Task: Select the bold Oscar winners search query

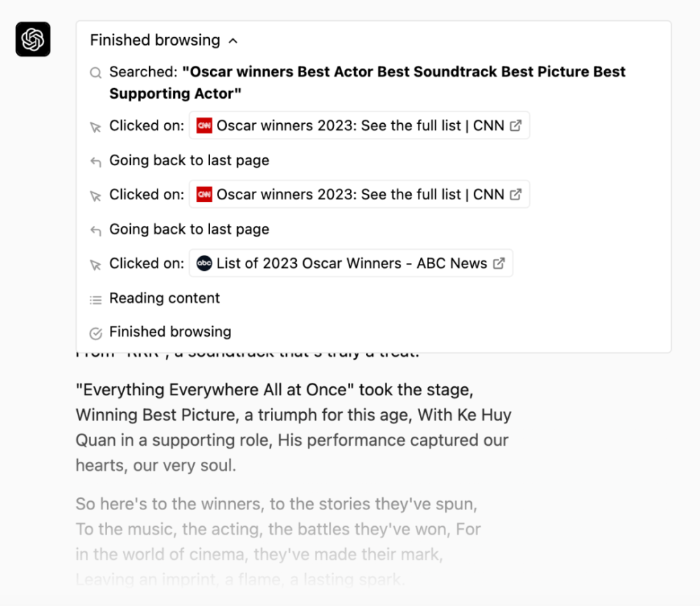Action: click(x=367, y=83)
